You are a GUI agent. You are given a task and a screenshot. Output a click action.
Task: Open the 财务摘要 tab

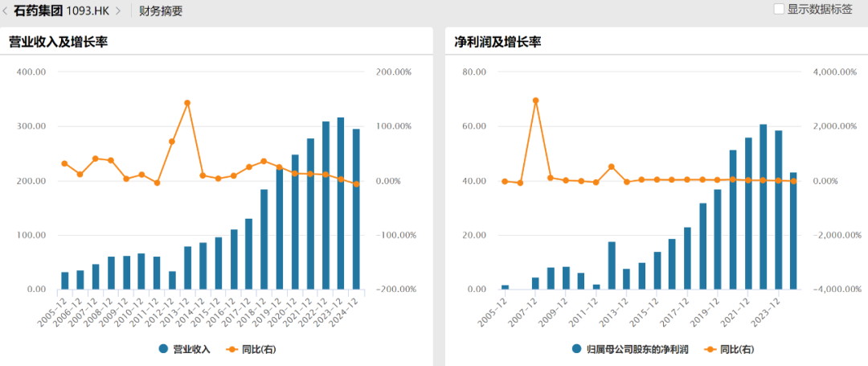161,10
